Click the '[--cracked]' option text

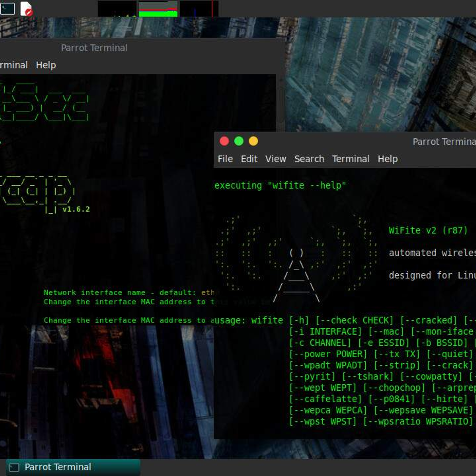coord(428,320)
